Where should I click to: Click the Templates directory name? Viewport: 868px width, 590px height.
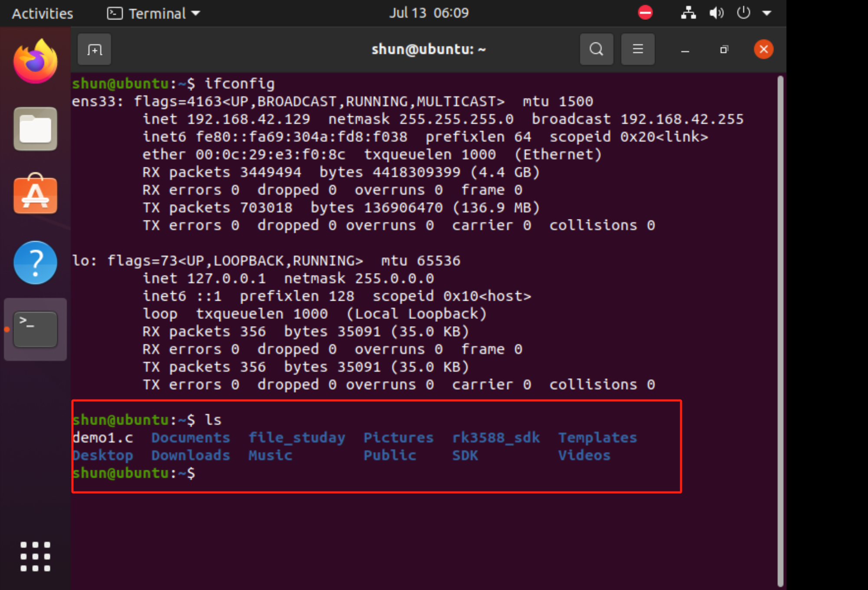[597, 438]
